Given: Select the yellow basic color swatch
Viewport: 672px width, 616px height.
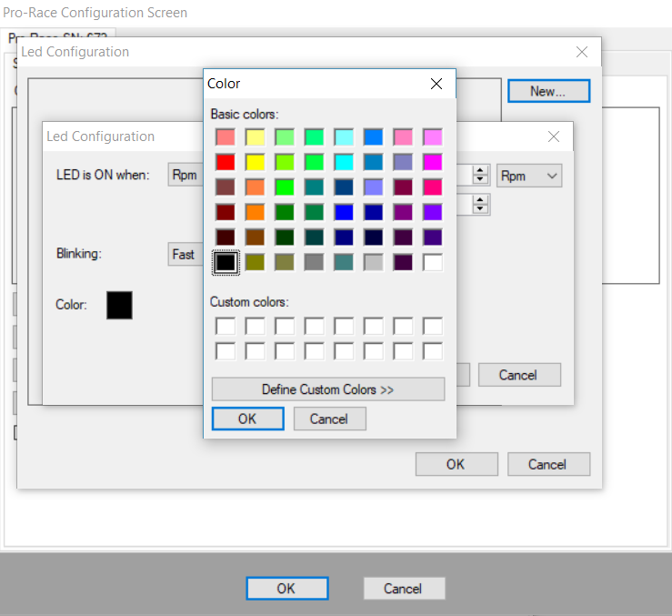Looking at the screenshot, I should tap(255, 162).
